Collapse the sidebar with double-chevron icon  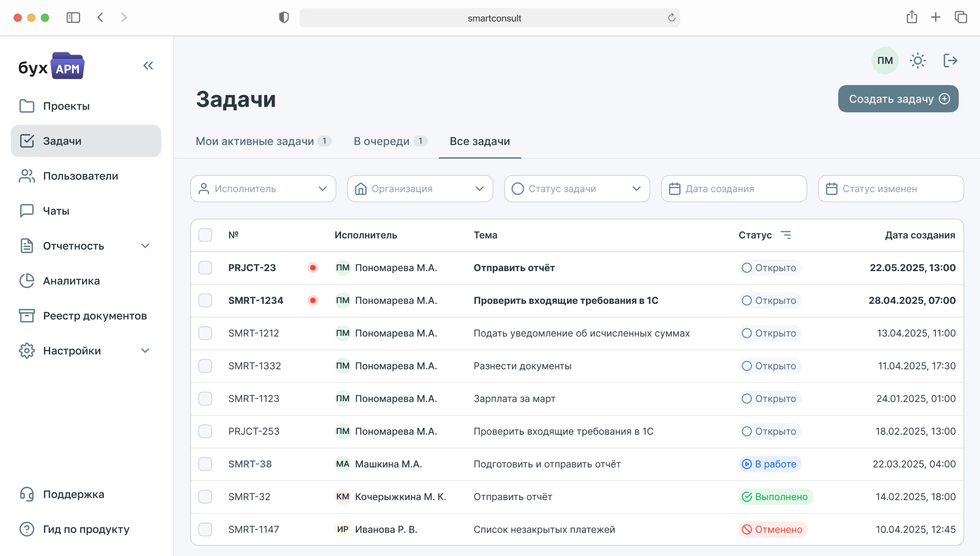click(148, 65)
